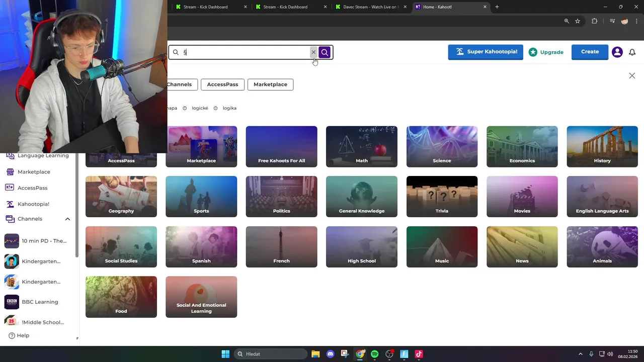
Task: Open the Trivia category card
Action: click(x=442, y=197)
